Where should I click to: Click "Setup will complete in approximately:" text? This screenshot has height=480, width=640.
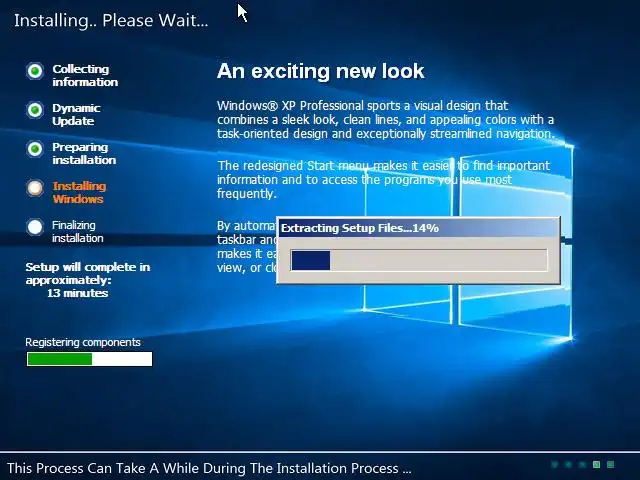click(88, 273)
